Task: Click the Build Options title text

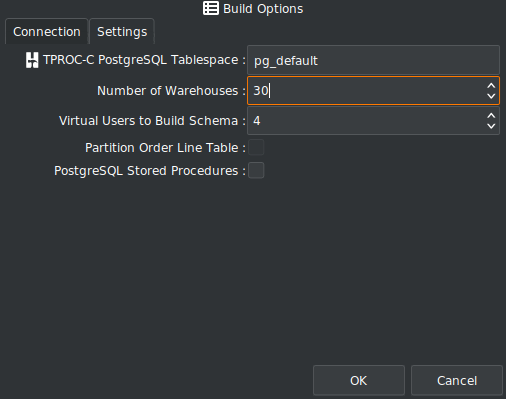Action: [263, 9]
